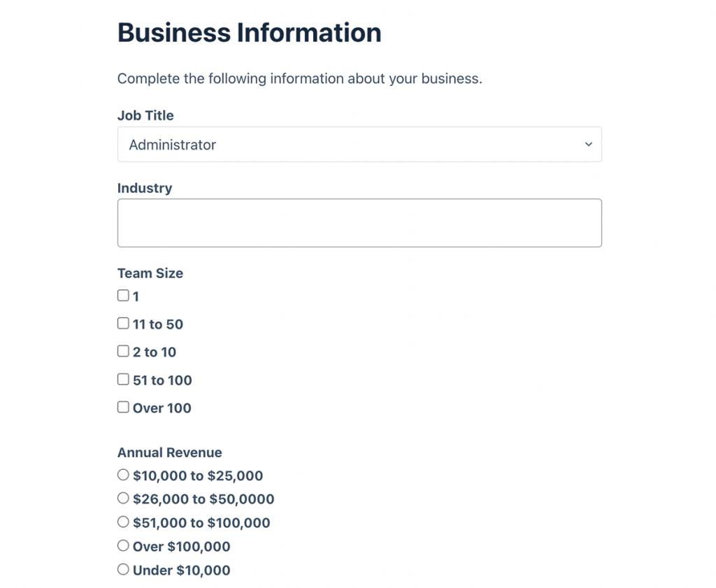716x588 pixels.
Task: Check the "2 to 10" checkbox
Action: coord(122,351)
